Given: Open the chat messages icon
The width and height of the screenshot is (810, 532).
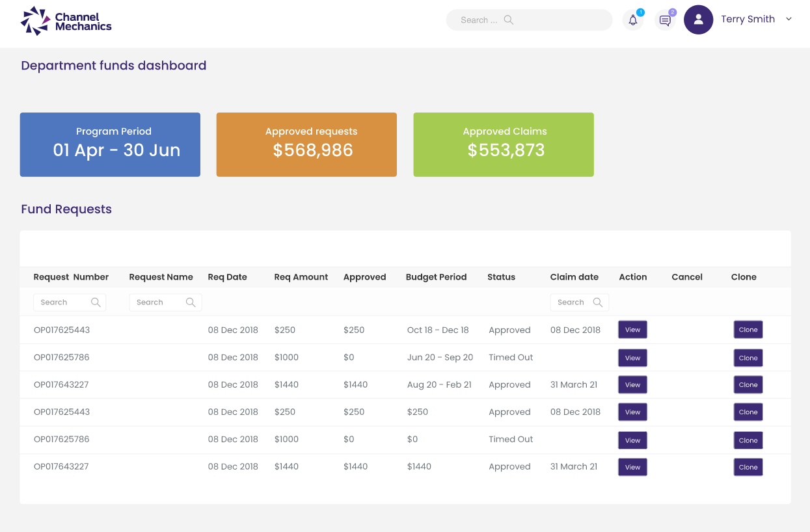Looking at the screenshot, I should click(665, 20).
